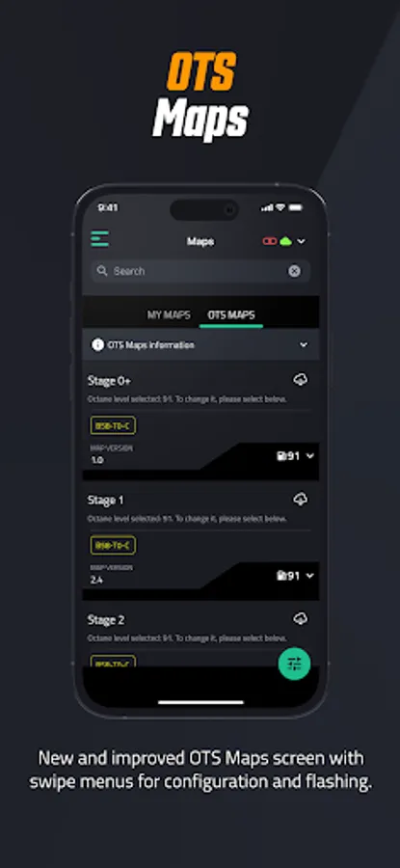Select the Stage 0+ yellow vehicle tag
The height and width of the screenshot is (868, 400).
[113, 425]
